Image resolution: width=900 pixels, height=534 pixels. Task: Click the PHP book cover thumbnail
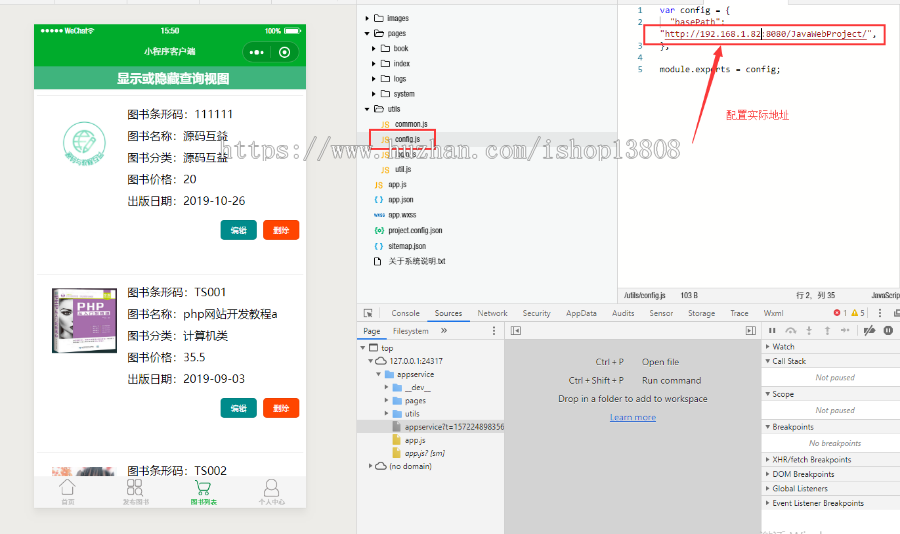84,320
